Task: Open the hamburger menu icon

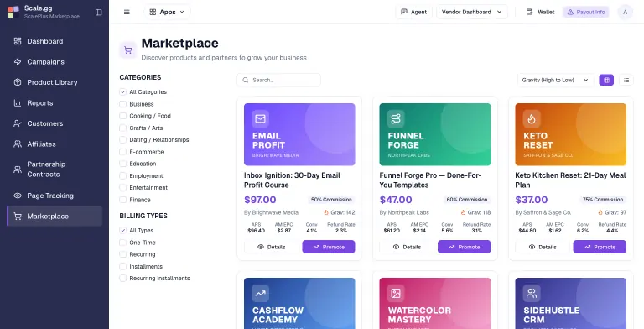Action: tap(127, 12)
